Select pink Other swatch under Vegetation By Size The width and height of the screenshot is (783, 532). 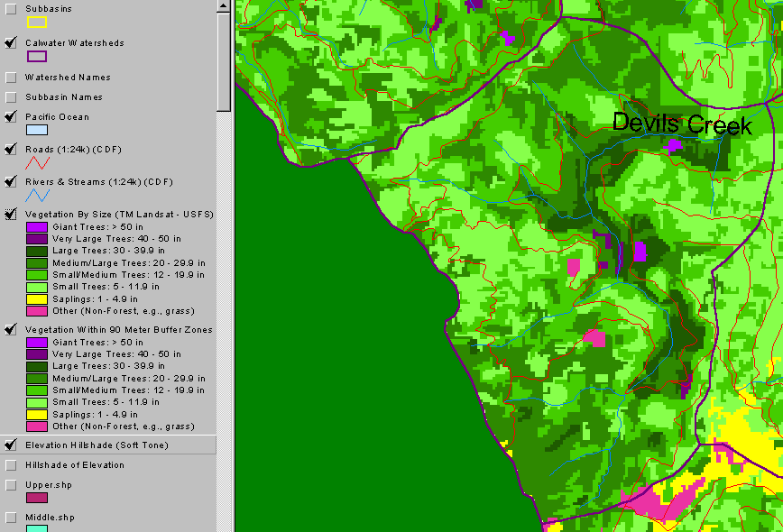pyautogui.click(x=37, y=311)
